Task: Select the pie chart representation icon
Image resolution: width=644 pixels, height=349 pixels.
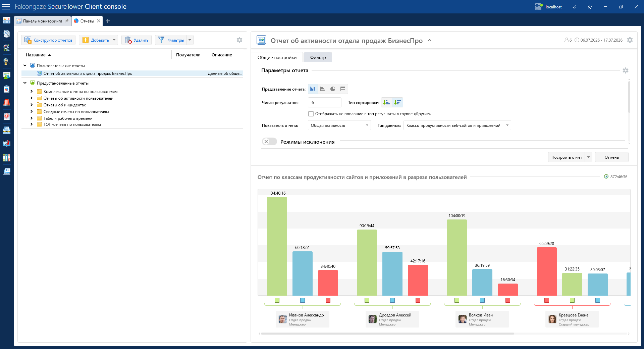Action: pos(333,89)
